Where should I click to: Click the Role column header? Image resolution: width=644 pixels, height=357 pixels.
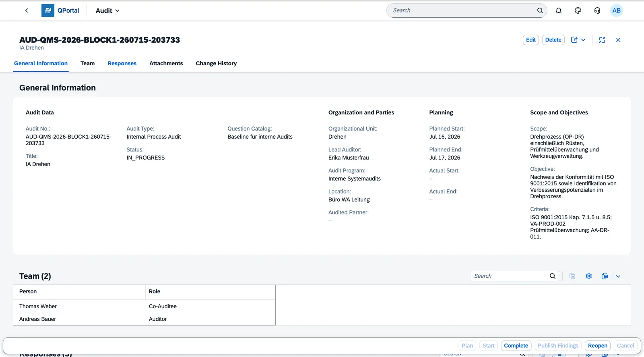[x=210, y=292]
